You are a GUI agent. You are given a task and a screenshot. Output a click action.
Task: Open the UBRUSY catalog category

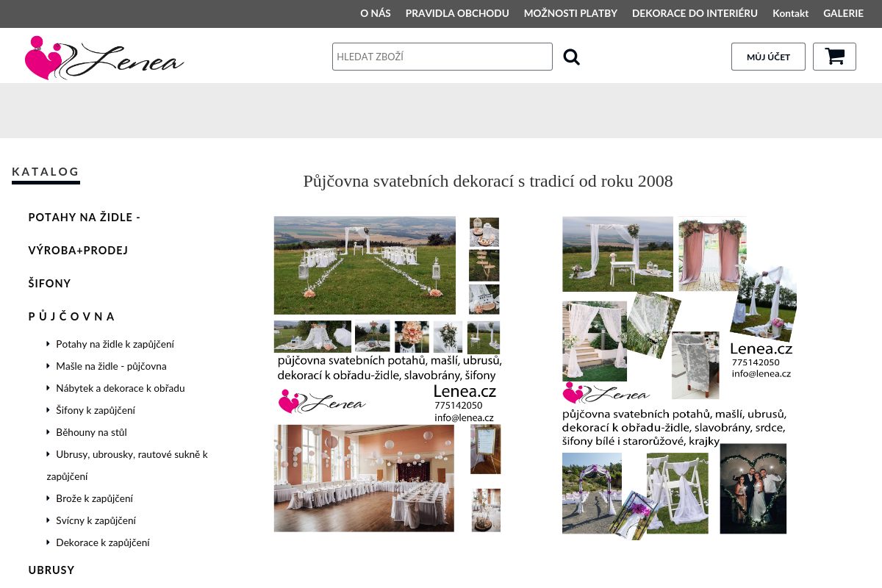coord(51,570)
